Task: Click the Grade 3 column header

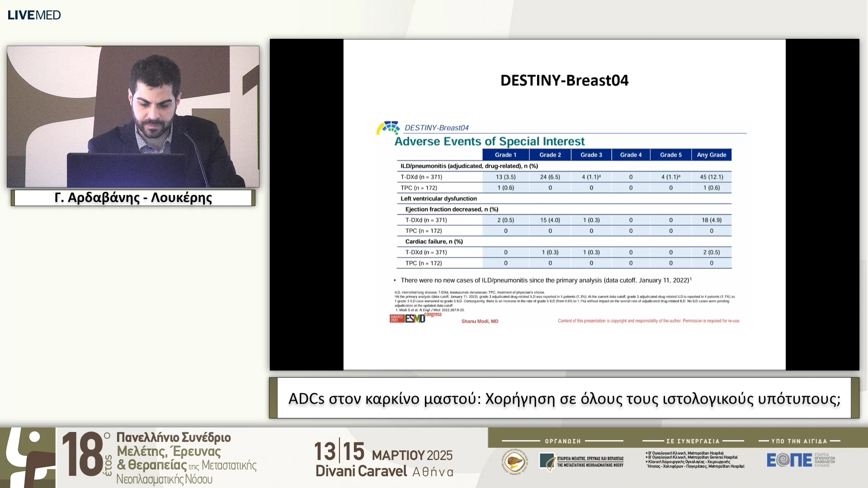Action: click(x=591, y=155)
